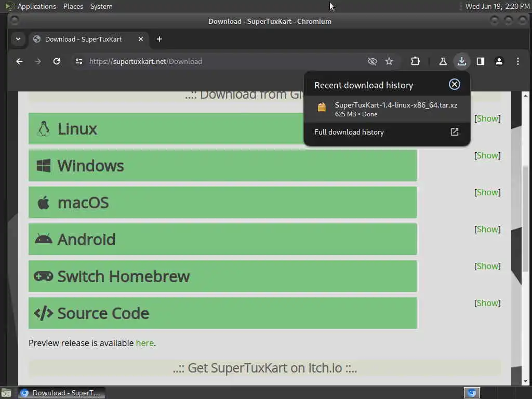Click the scrollbar down arrow
532x399 pixels.
[526, 381]
